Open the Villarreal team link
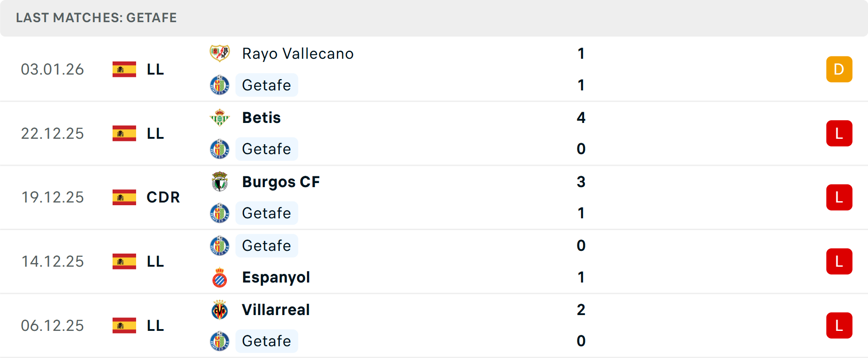 coord(276,310)
